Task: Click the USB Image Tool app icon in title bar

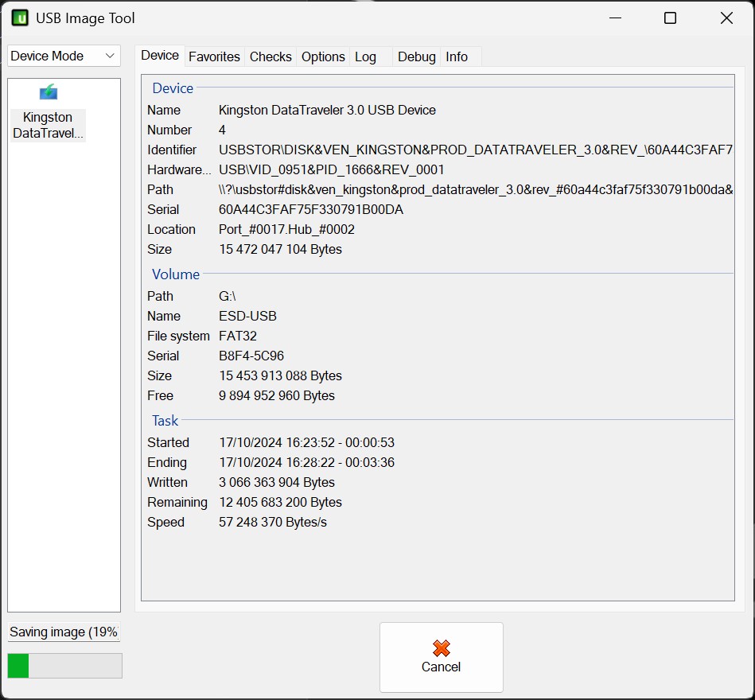Action: coord(20,18)
